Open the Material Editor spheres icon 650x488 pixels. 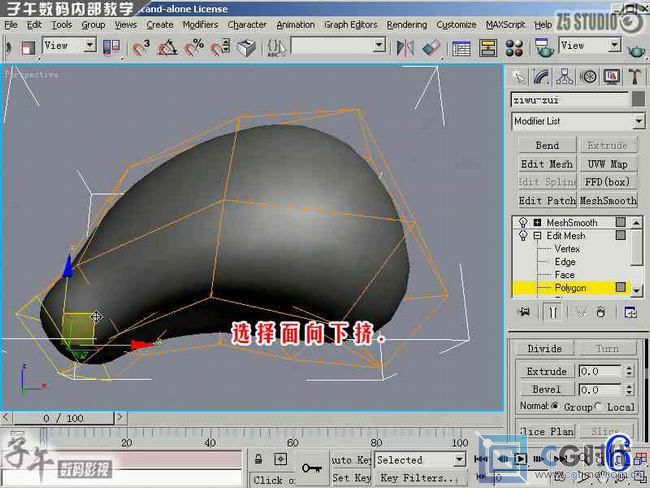[514, 48]
